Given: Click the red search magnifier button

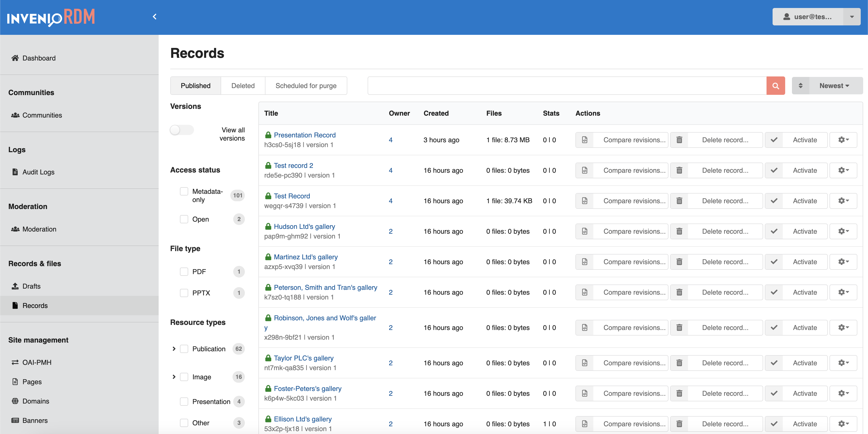Looking at the screenshot, I should click(775, 86).
